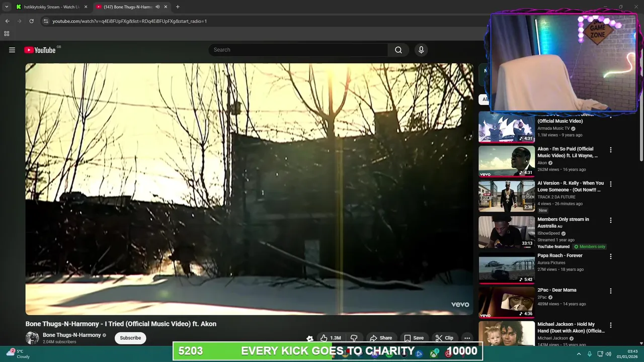Open options for Members Only stream video
The width and height of the screenshot is (644, 362).
pyautogui.click(x=611, y=220)
